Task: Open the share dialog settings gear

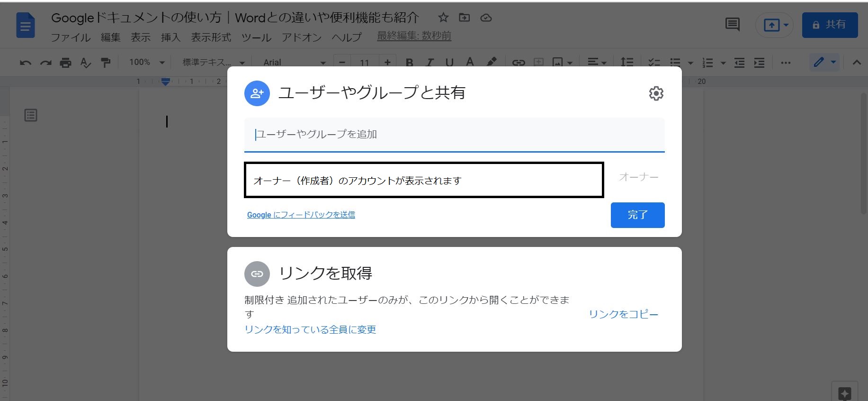Action: click(656, 93)
